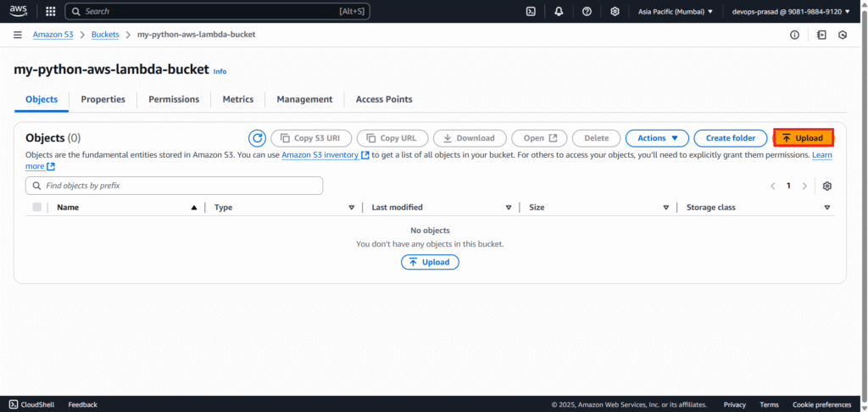Open the Asia Pacific (Mumbai) region dropdown

click(x=676, y=11)
